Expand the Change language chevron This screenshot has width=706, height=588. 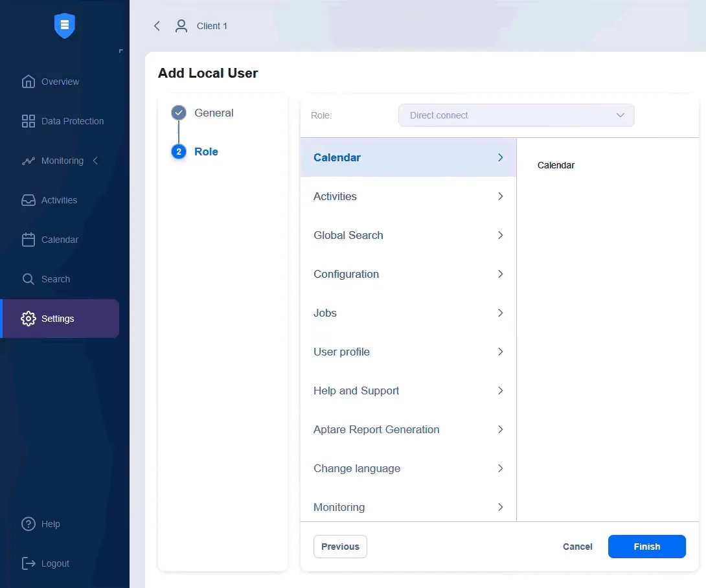tap(500, 468)
